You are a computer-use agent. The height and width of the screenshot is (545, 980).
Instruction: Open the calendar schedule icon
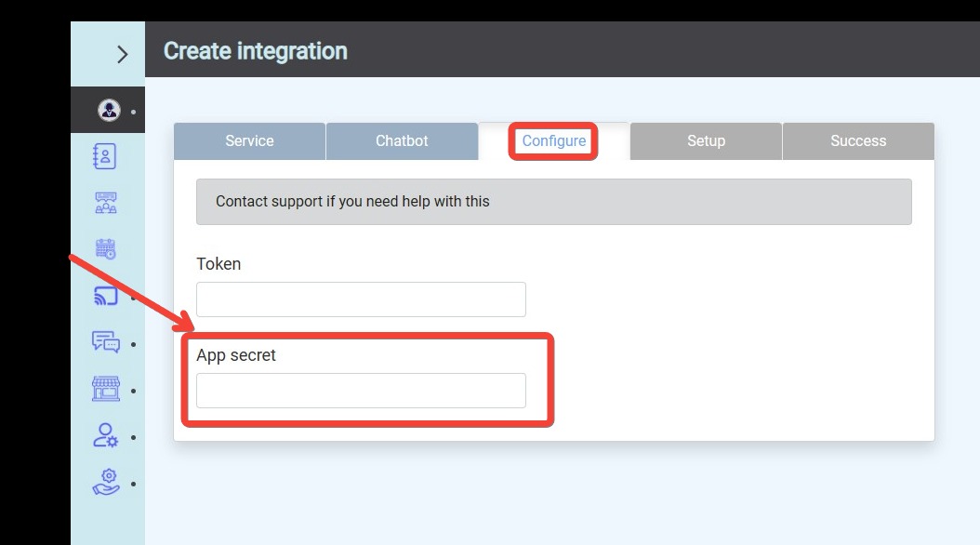point(106,248)
